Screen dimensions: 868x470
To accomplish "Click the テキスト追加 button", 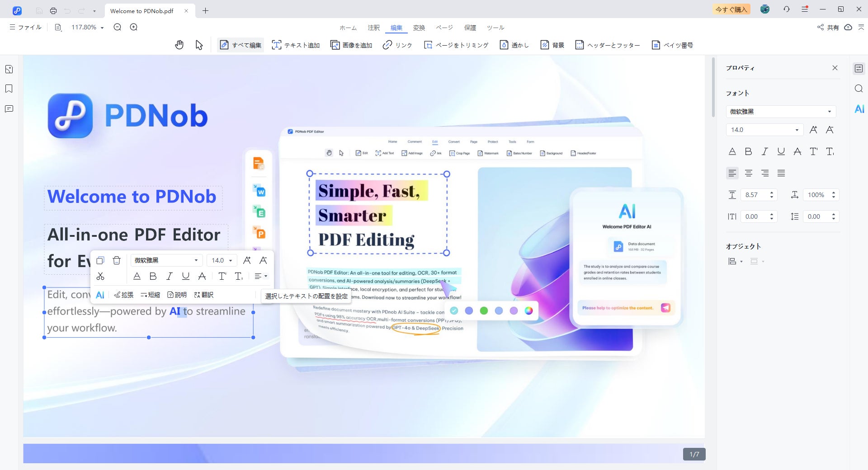I will tap(296, 45).
